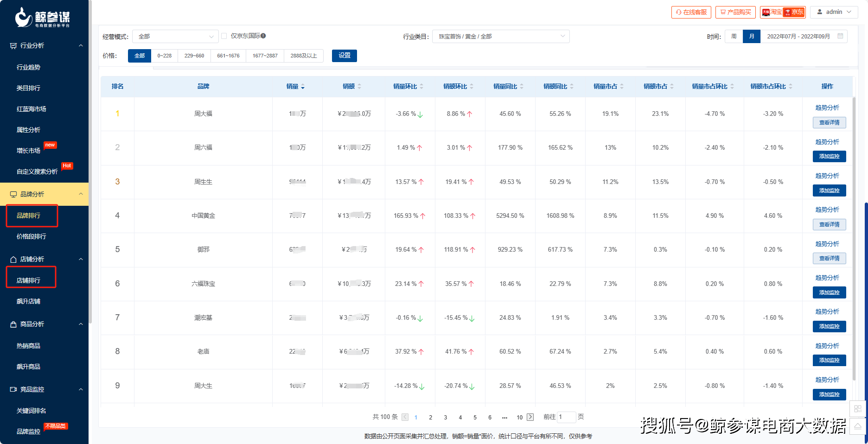Go to page 2 in pagination
This screenshot has width=868, height=444.
(430, 417)
